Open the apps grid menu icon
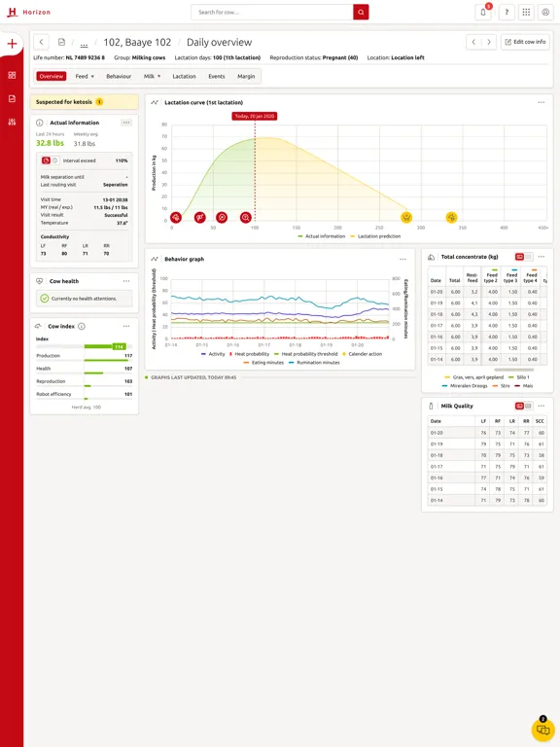This screenshot has width=560, height=747. tap(526, 13)
